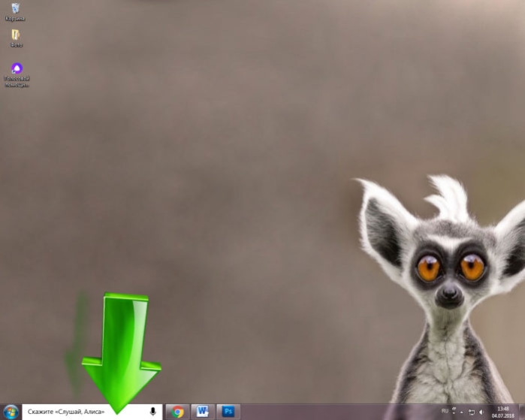Click the 04.07.2018 date text

pos(503,416)
